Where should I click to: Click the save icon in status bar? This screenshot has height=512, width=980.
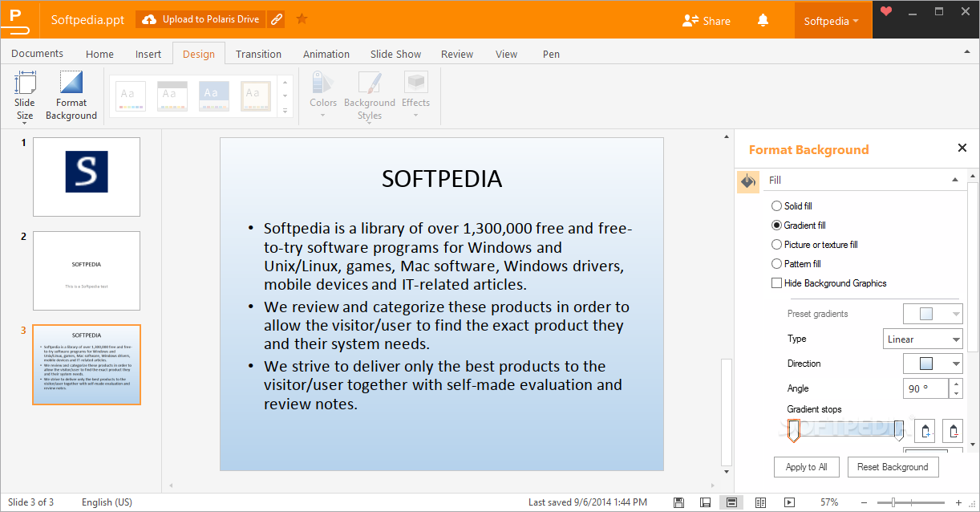point(679,502)
